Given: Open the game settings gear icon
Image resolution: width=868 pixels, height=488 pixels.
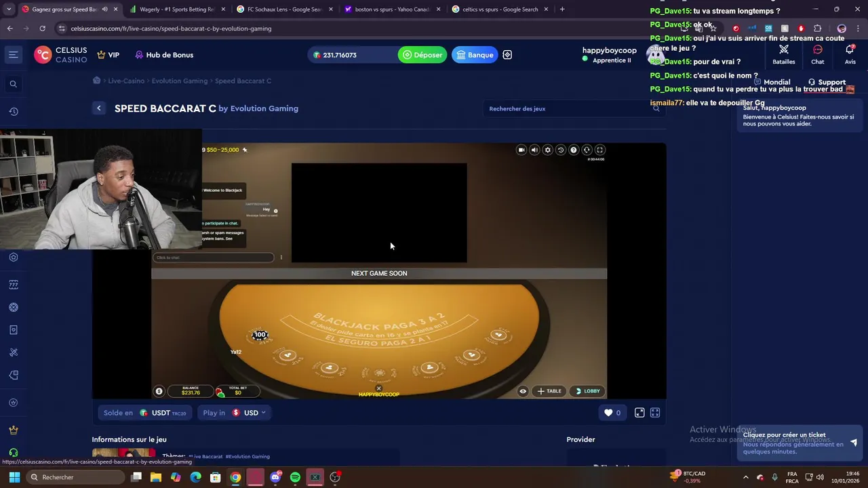Looking at the screenshot, I should tap(548, 150).
